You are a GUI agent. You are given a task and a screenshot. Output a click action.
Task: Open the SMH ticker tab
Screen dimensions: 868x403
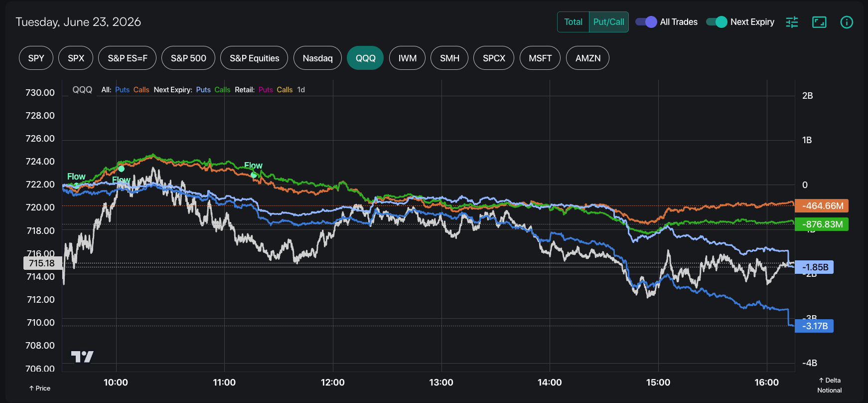coord(449,58)
